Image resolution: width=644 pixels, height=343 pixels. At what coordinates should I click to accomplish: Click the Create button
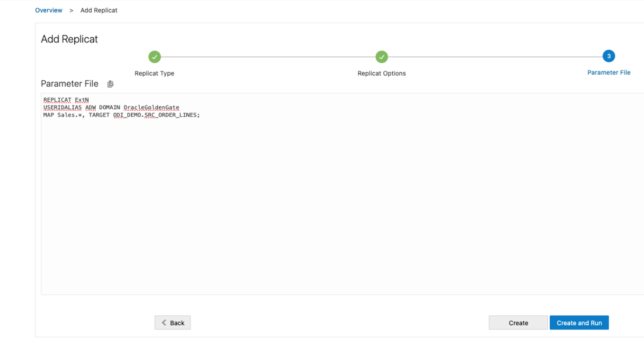tap(518, 323)
